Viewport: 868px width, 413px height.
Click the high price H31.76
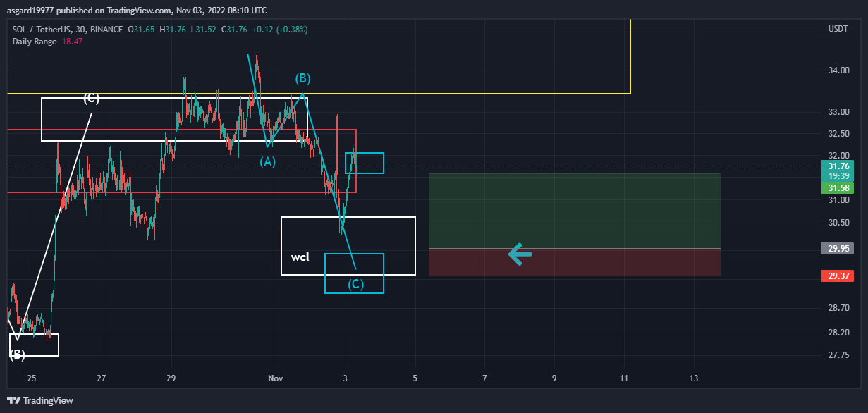click(173, 30)
